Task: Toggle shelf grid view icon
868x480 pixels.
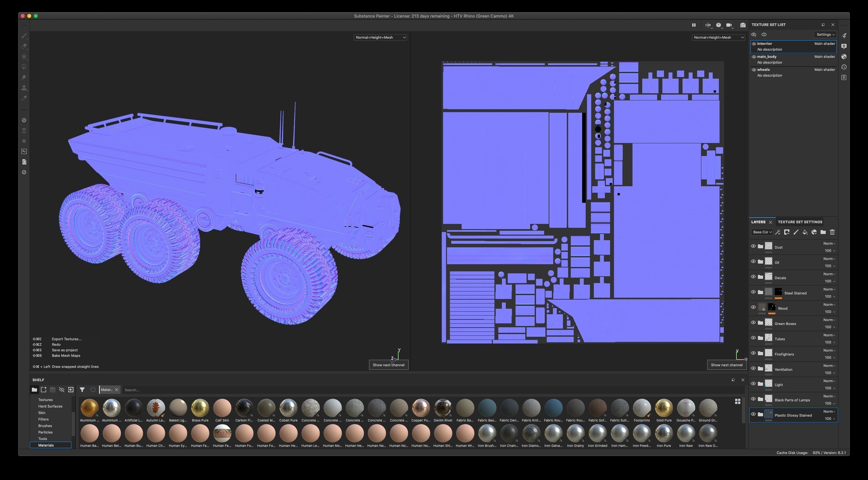Action: coord(738,401)
